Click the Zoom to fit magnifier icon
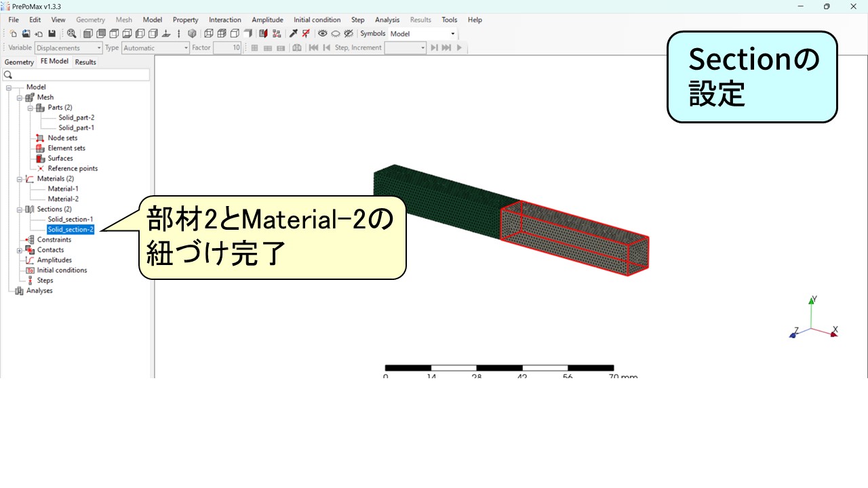This screenshot has height=488, width=868. [71, 33]
